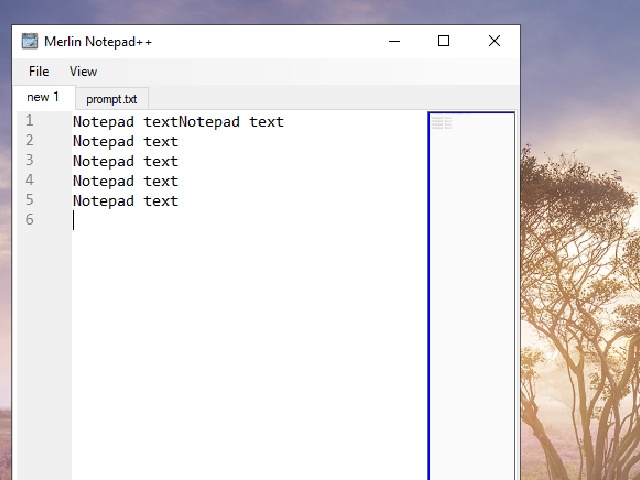Click the Merlin Notepad++ window title text
Viewport: 640px width, 480px height.
[x=98, y=42]
